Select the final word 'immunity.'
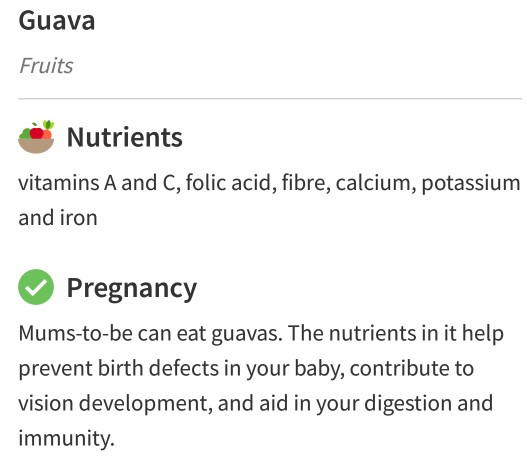Viewport: 527px width, 462px height. [x=67, y=439]
